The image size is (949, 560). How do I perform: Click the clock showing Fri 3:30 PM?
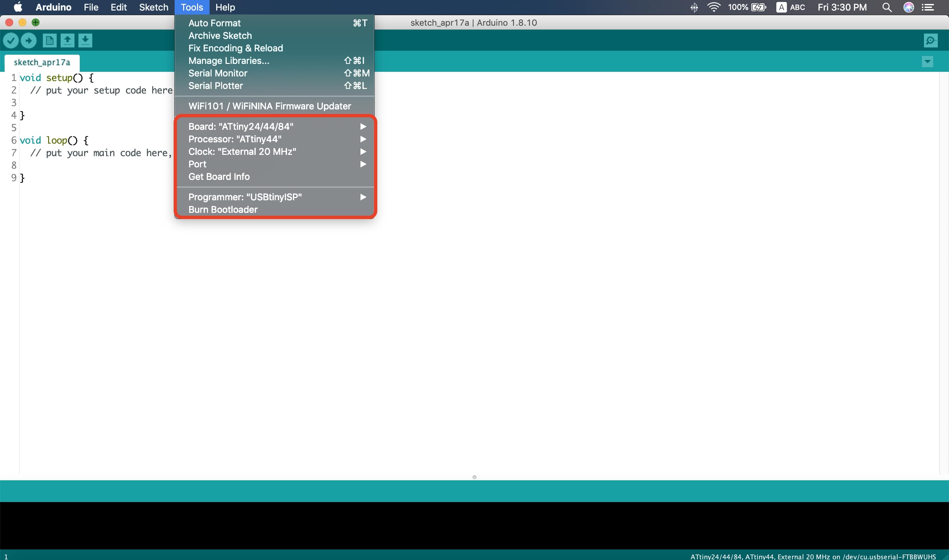(842, 7)
